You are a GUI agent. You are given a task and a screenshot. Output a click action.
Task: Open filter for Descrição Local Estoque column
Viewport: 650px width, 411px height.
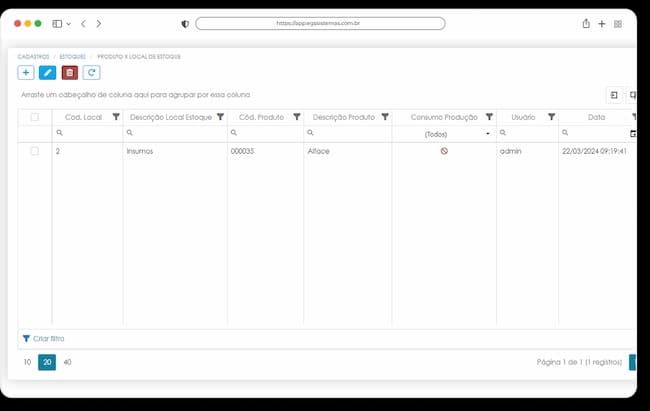(221, 117)
